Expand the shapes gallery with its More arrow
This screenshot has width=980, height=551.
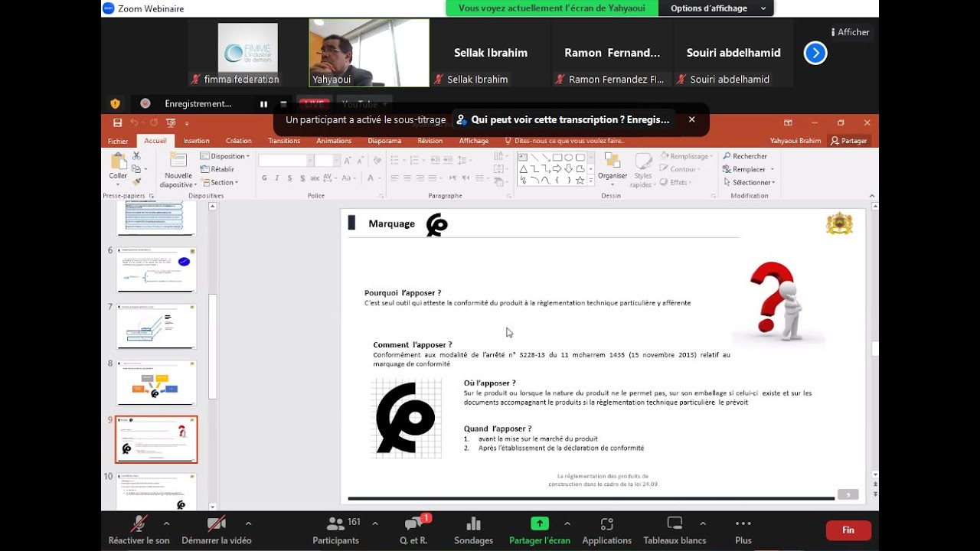pyautogui.click(x=591, y=181)
